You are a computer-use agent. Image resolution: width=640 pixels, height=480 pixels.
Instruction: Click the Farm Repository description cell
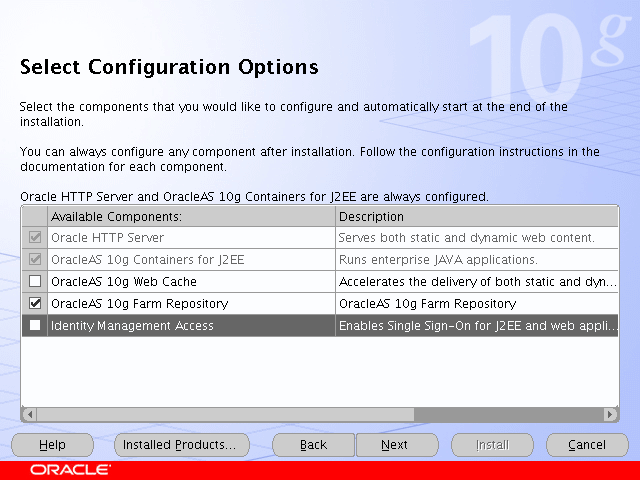[x=477, y=304]
